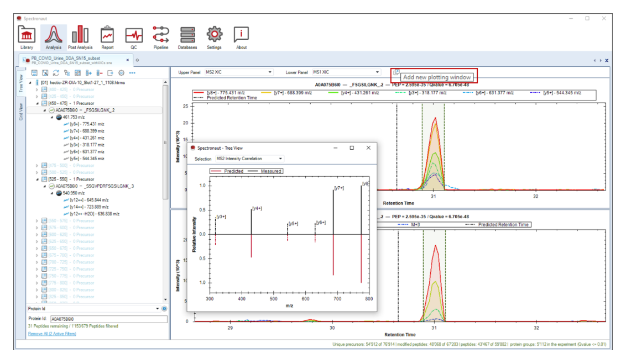Open the Lower Panel MS1 XIC dropdown
626x364 pixels.
(346, 72)
